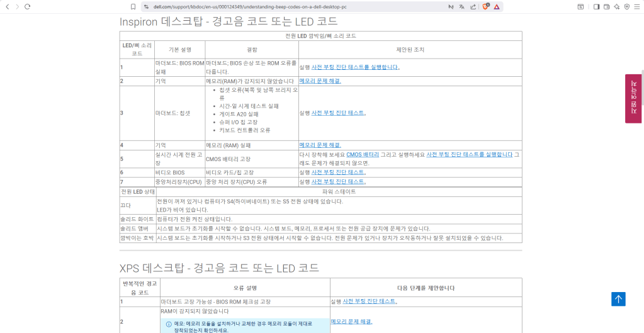Image resolution: width=644 pixels, height=333 pixels.
Task: Open 메모리 문제 해결 link in code 2 row
Action: 320,81
